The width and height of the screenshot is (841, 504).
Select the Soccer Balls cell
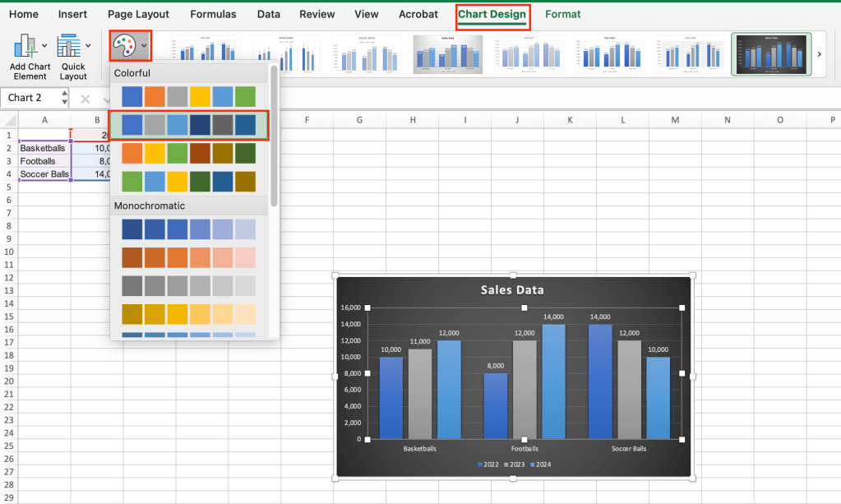coord(44,173)
